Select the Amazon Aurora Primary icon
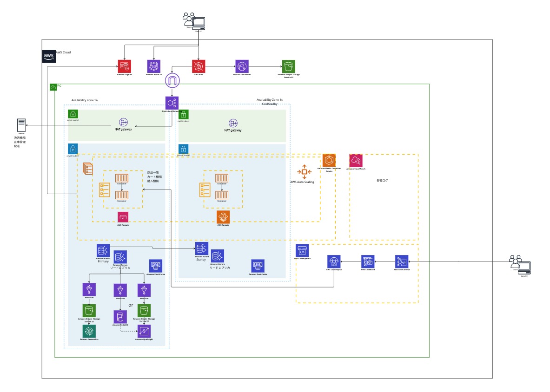550x392 pixels. click(x=103, y=250)
